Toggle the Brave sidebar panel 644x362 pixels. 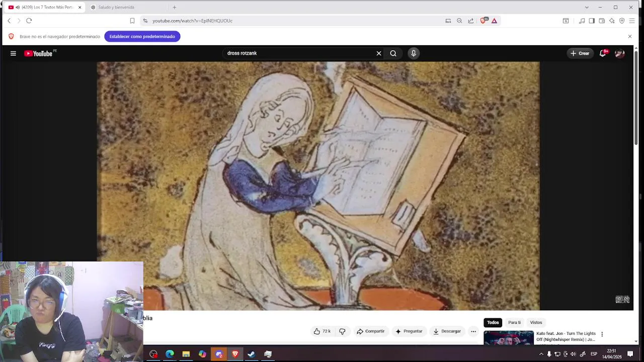coord(592,21)
